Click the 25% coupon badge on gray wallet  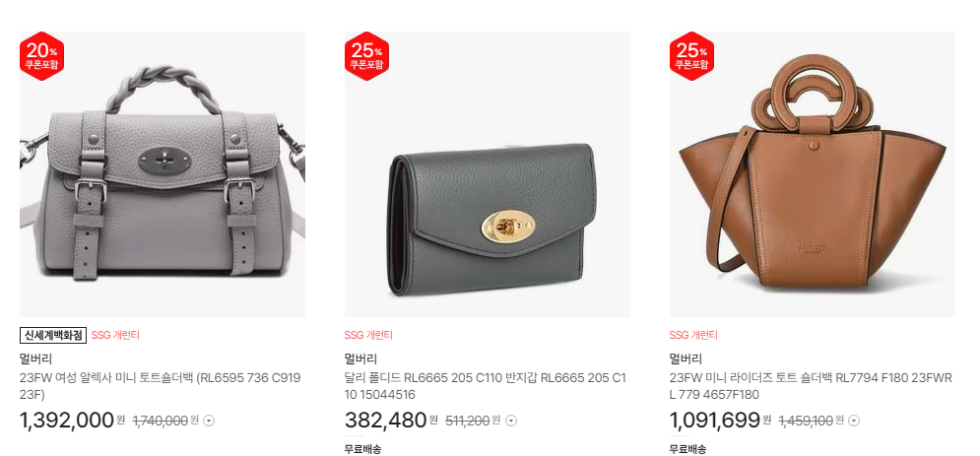[x=366, y=56]
